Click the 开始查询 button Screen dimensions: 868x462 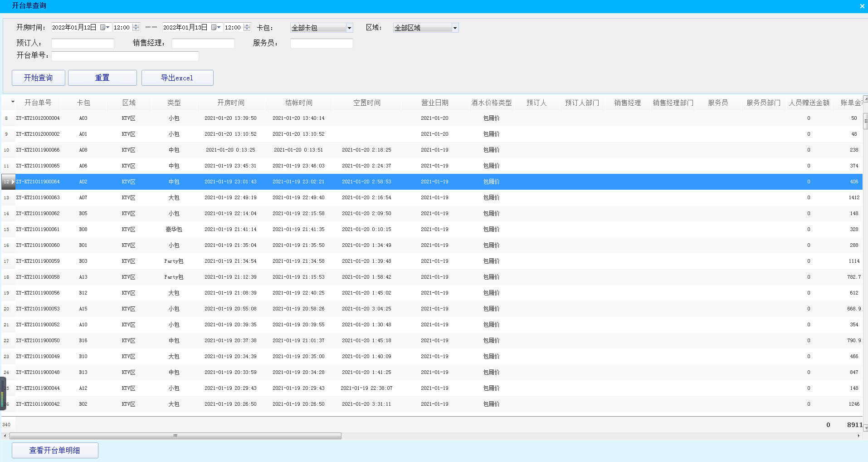39,78
